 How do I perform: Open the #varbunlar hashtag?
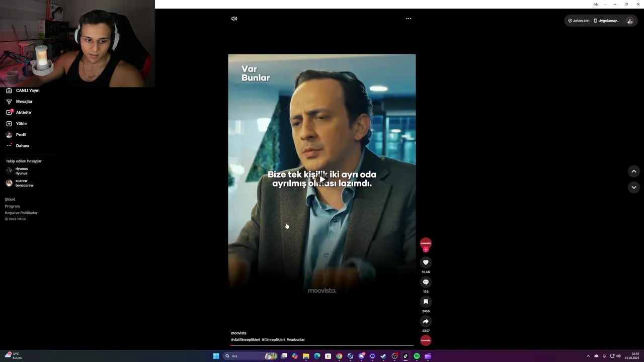[x=295, y=340]
